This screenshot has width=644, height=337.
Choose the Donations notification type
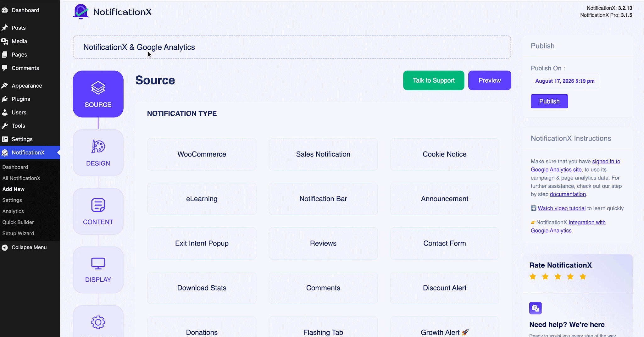tap(202, 327)
